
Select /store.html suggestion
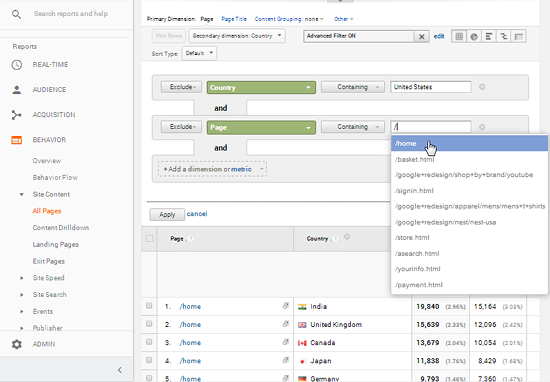coord(469,237)
